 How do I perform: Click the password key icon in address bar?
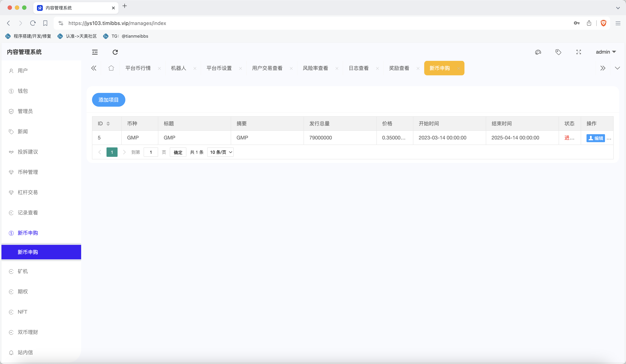click(x=577, y=23)
